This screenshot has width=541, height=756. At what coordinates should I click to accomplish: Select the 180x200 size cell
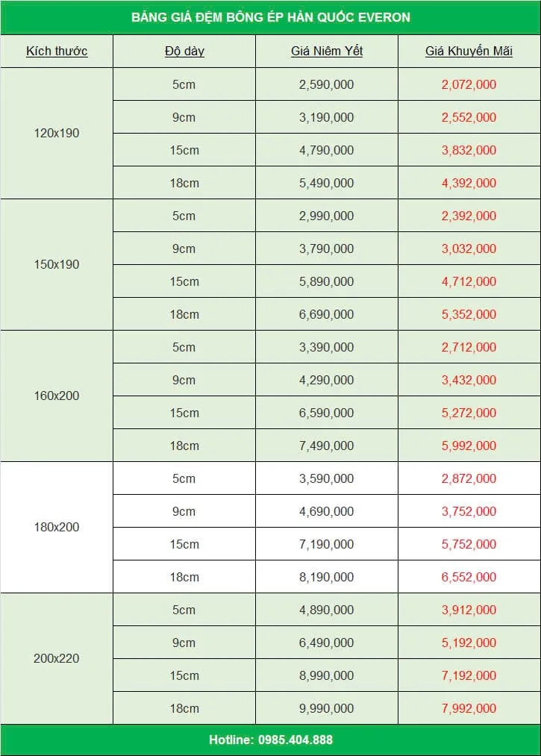click(57, 527)
